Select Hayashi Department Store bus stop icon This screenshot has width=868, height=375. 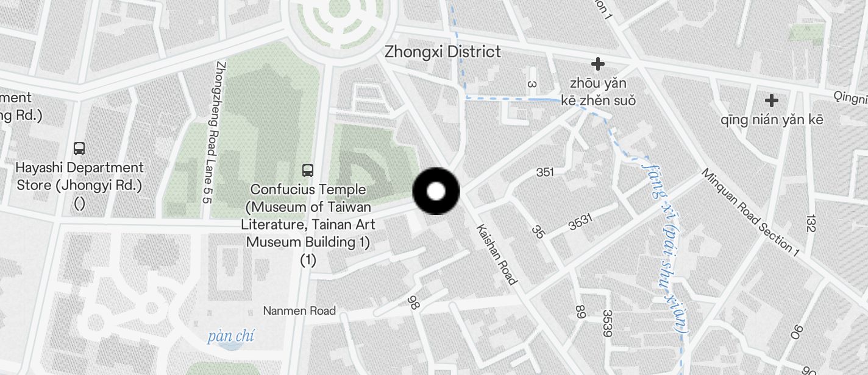coord(79,148)
